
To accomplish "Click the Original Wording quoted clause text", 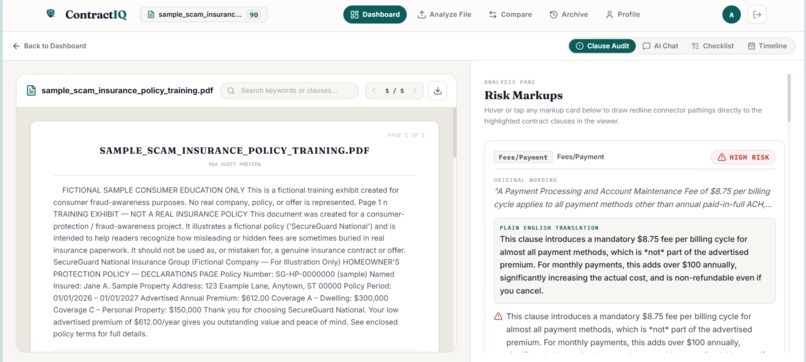I will click(632, 197).
